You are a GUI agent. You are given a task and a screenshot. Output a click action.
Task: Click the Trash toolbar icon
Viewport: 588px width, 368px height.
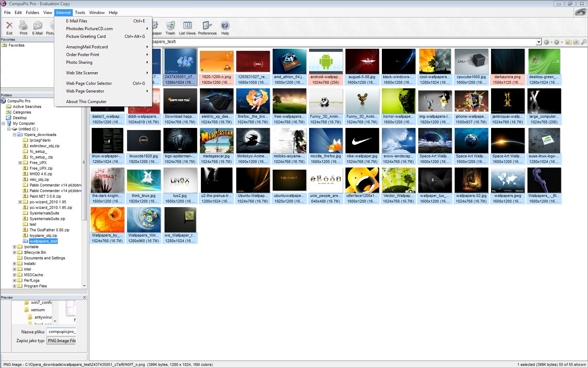170,28
